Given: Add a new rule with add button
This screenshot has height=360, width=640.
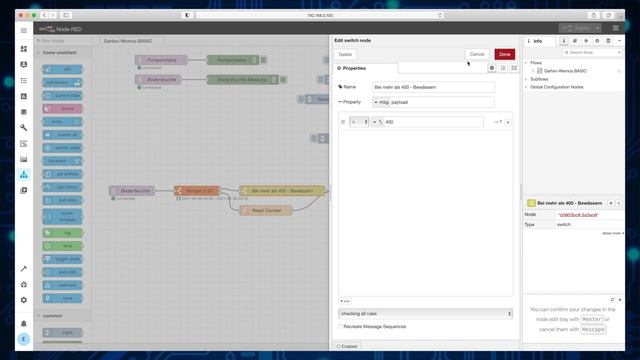Looking at the screenshot, I should pyautogui.click(x=345, y=301).
